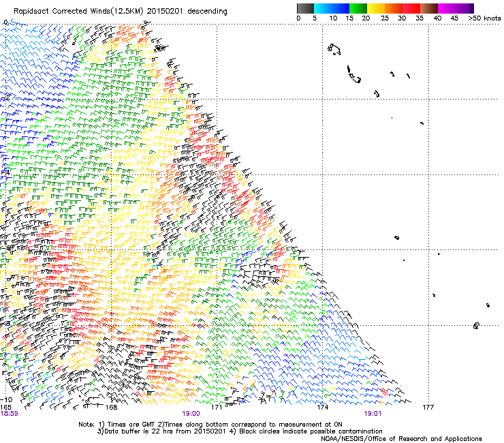Click the '18:59' purple time label
The image size is (504, 443).
pyautogui.click(x=9, y=414)
